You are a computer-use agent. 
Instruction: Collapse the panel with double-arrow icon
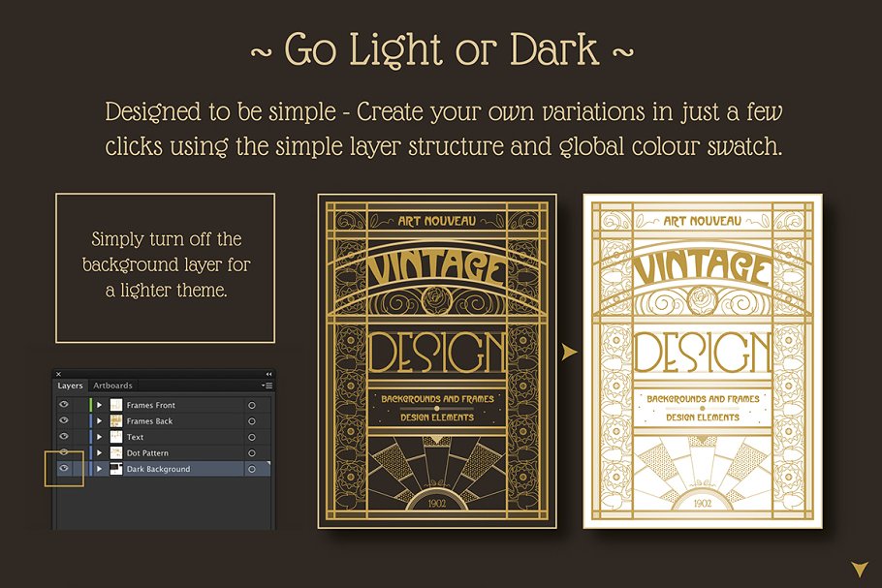268,374
